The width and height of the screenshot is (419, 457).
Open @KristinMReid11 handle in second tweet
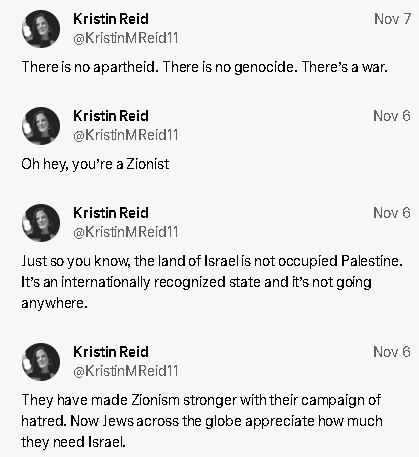126,135
